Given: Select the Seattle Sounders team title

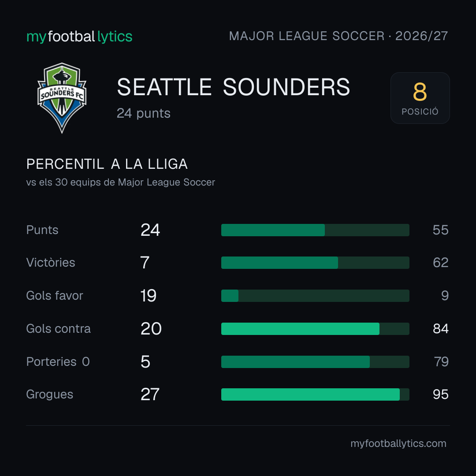Looking at the screenshot, I should [234, 87].
